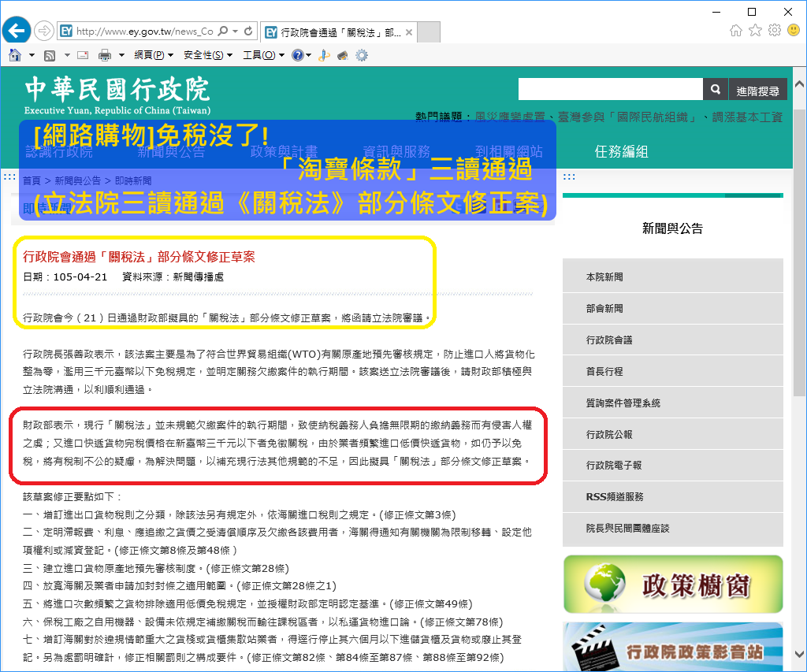Click the Read Mail envelope icon

point(83,55)
